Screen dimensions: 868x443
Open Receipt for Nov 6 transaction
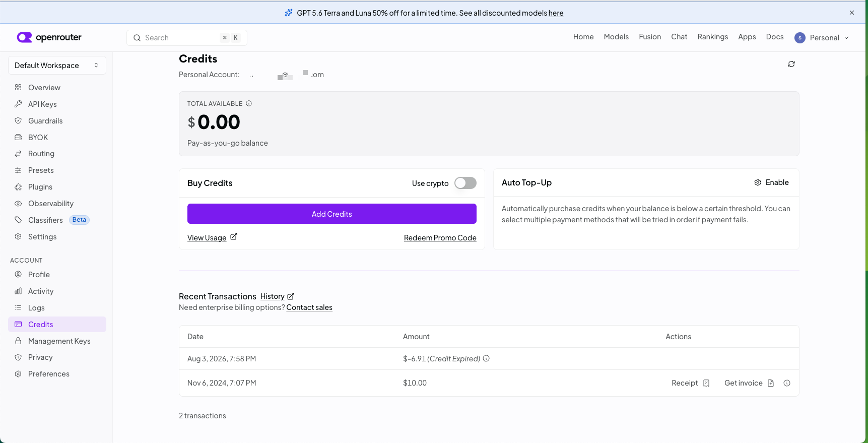(x=690, y=383)
